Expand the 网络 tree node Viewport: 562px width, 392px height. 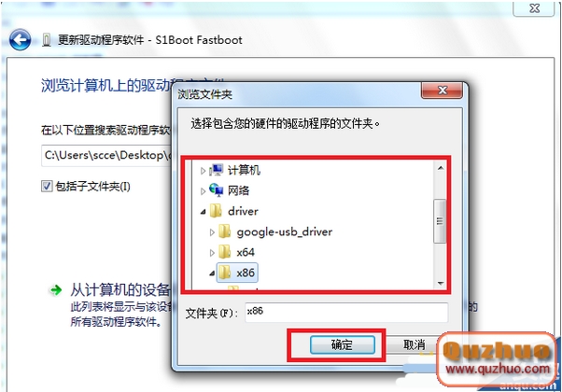coord(203,191)
